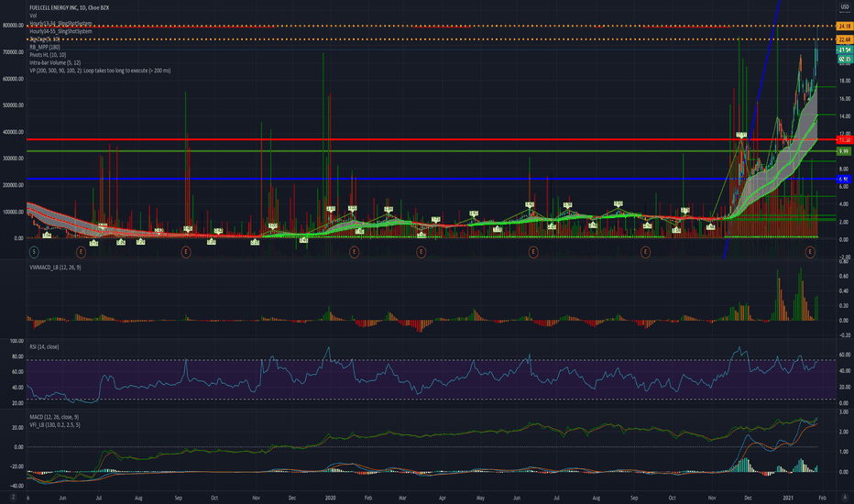Select the Hourly34-55_SlingShotSystem indicator label
This screenshot has height=504, width=854.
pos(60,31)
